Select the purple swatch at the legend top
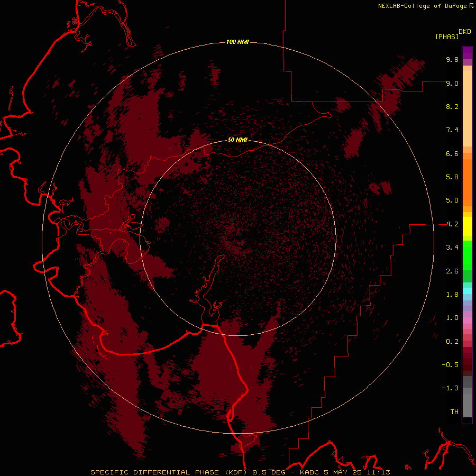Viewport: 476px width, 476px height. [x=467, y=53]
